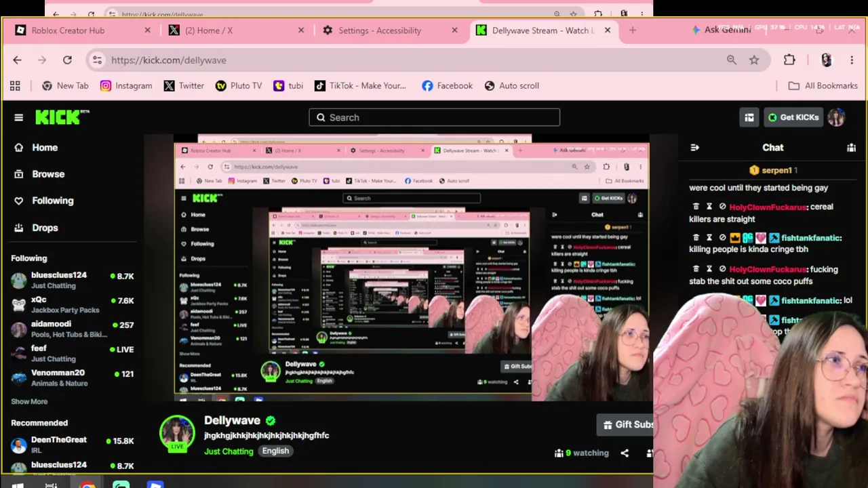Image resolution: width=868 pixels, height=488 pixels.
Task: Click the Get KICKs button
Action: [x=793, y=117]
